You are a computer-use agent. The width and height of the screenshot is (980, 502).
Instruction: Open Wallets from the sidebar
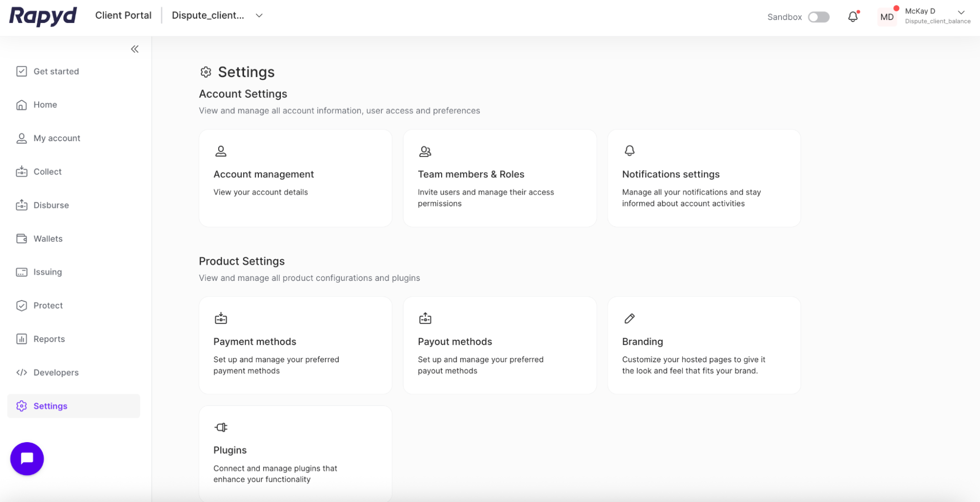tap(47, 239)
